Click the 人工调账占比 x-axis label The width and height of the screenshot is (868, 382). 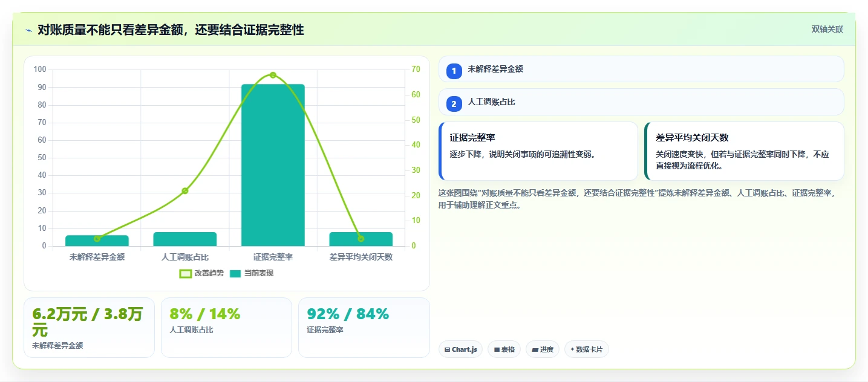tap(185, 257)
